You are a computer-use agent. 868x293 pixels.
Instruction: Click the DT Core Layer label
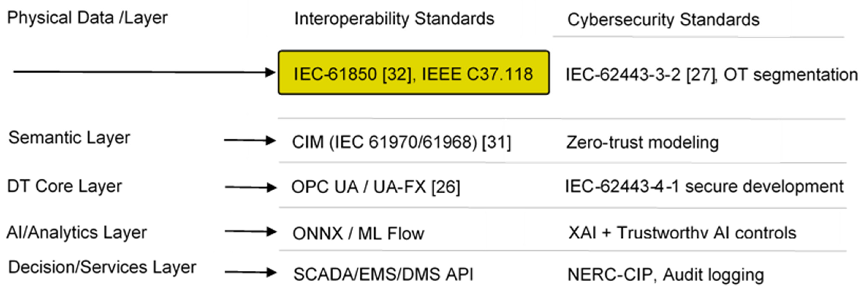coord(64,186)
